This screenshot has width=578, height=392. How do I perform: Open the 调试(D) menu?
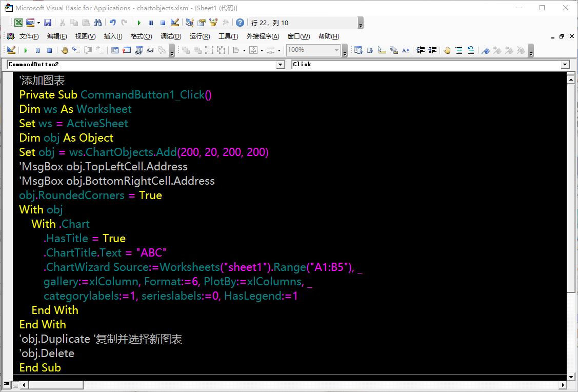coord(171,36)
